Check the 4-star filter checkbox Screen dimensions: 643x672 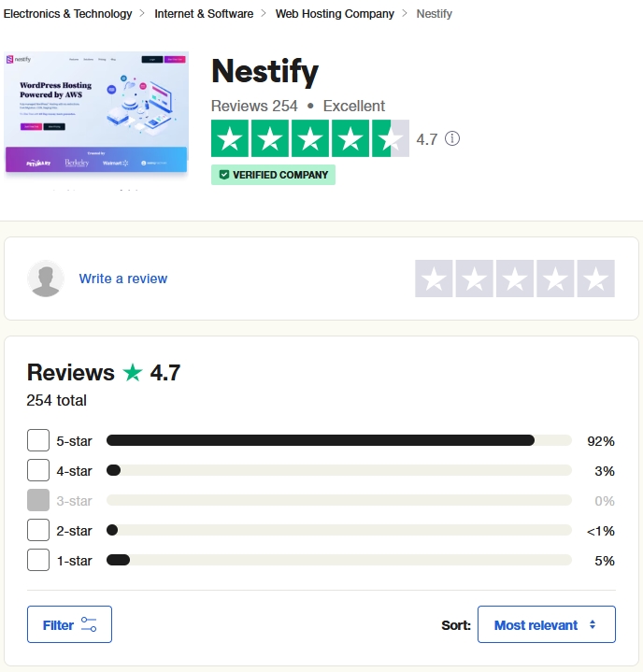point(38,470)
